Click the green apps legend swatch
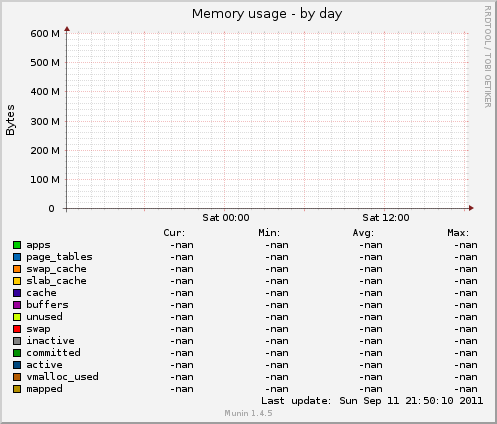Image resolution: width=497 pixels, height=424 pixels. pyautogui.click(x=17, y=245)
